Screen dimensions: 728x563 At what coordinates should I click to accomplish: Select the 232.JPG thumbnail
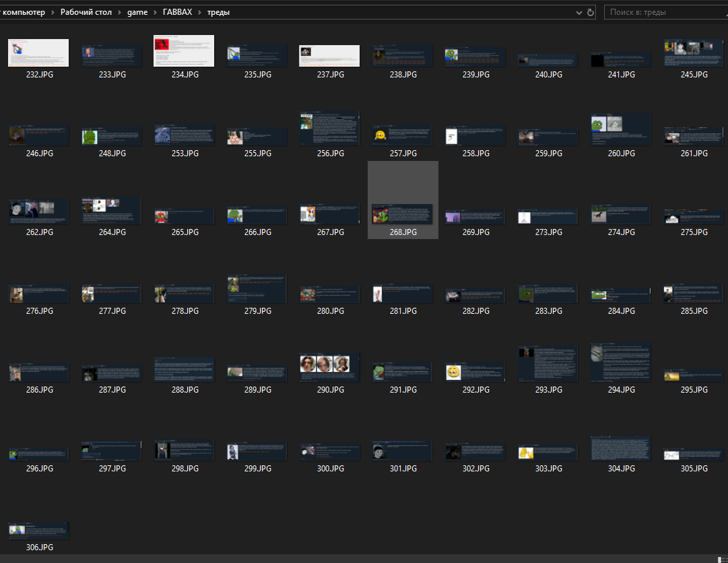[38, 53]
